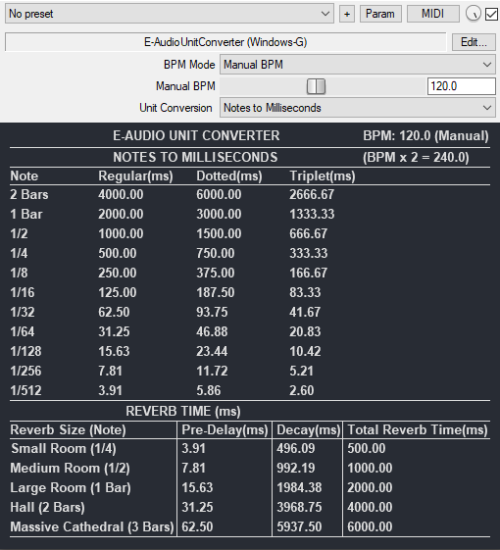Click the Manual BPM slider handle
The image size is (500, 550).
coord(316,86)
